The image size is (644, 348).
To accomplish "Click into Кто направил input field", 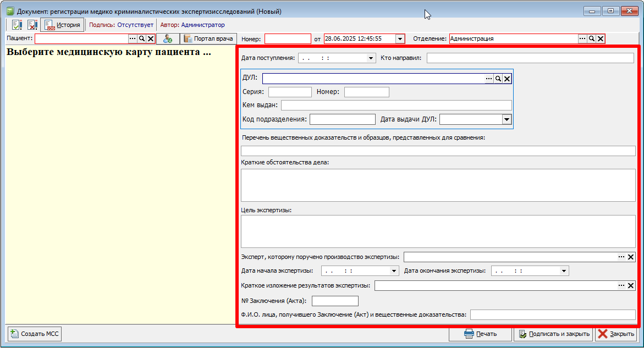I will click(x=530, y=58).
